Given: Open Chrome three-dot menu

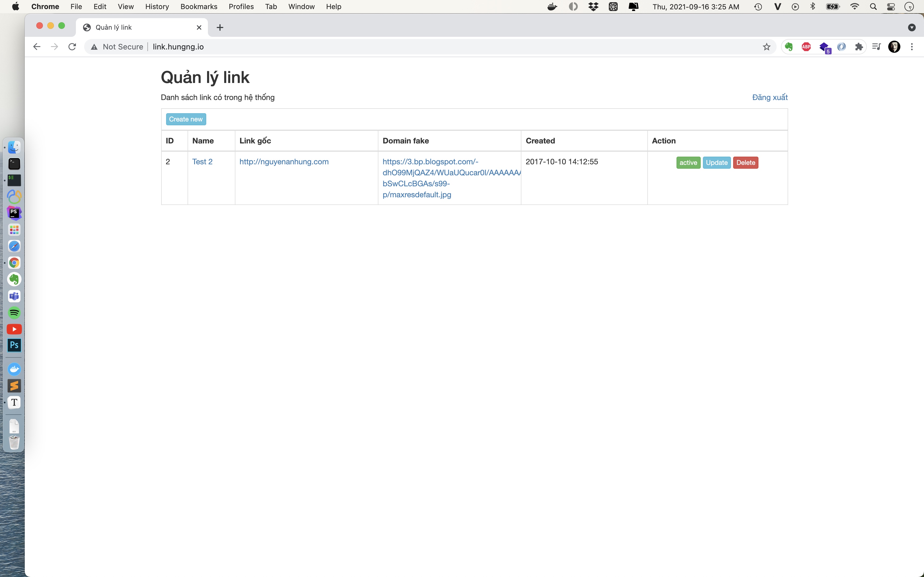Looking at the screenshot, I should click(x=912, y=47).
